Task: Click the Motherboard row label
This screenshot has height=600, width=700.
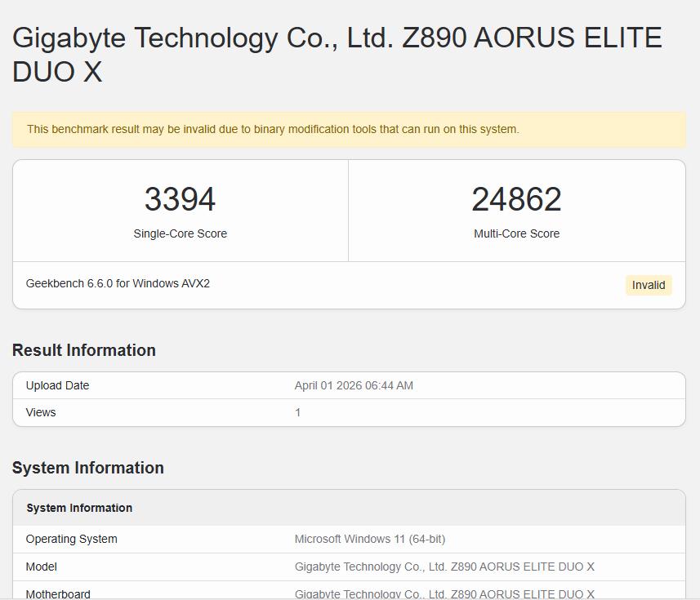Action: pos(58,593)
